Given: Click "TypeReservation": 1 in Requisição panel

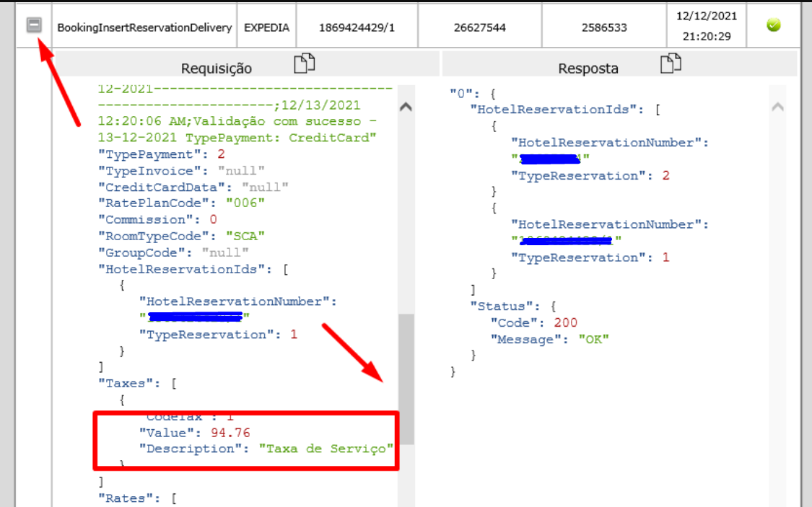Looking at the screenshot, I should click(218, 334).
